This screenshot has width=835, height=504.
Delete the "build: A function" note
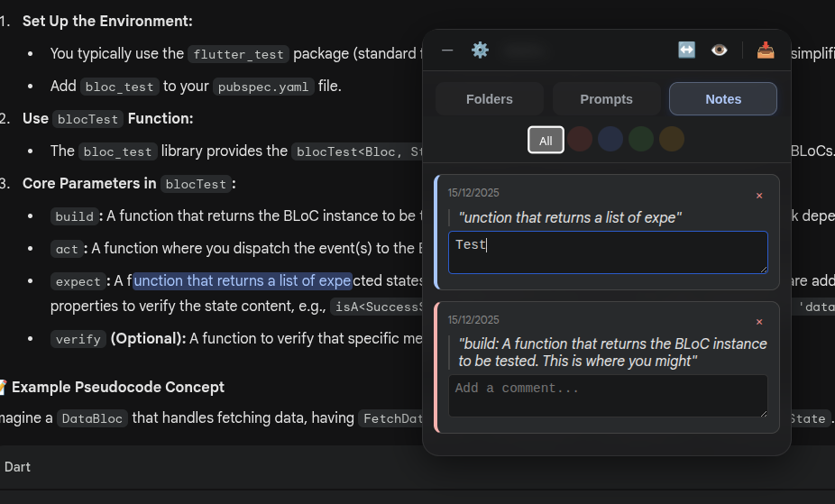coord(759,322)
